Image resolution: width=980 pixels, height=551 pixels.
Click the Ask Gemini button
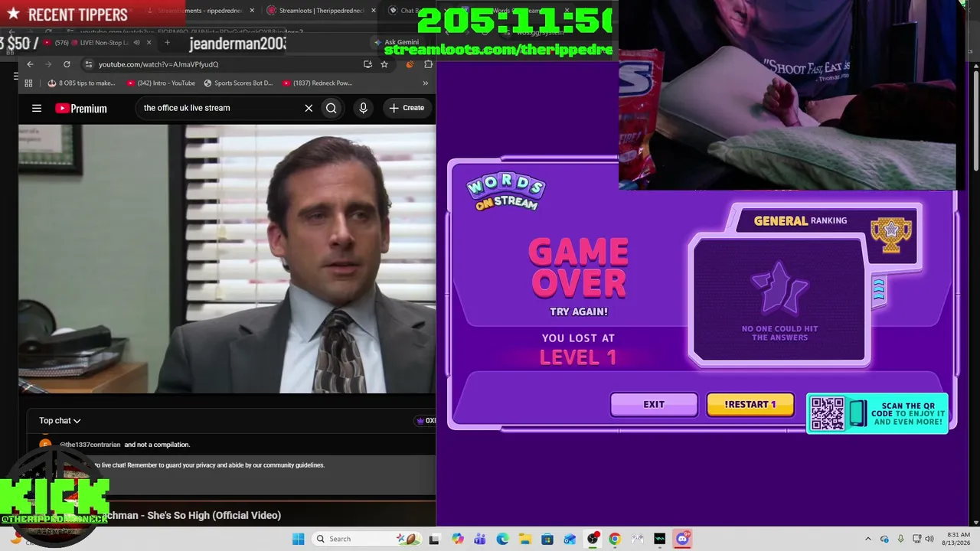[396, 43]
